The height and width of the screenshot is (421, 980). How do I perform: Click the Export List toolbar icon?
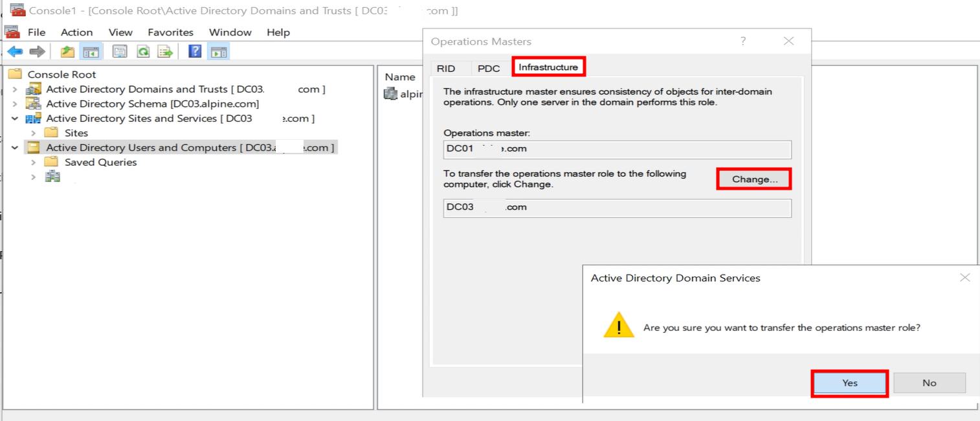tap(166, 52)
